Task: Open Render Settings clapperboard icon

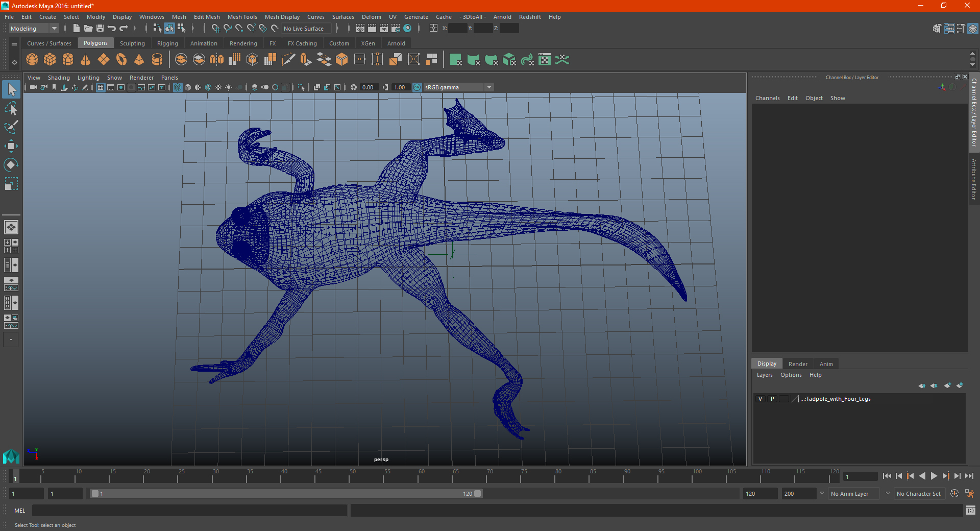Action: 396,29
